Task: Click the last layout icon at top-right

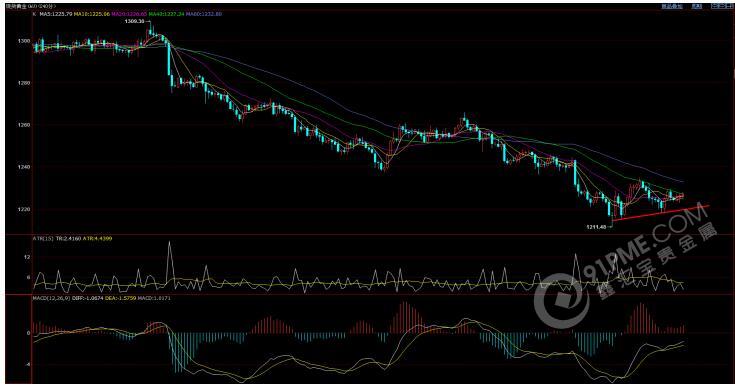Action: (729, 6)
